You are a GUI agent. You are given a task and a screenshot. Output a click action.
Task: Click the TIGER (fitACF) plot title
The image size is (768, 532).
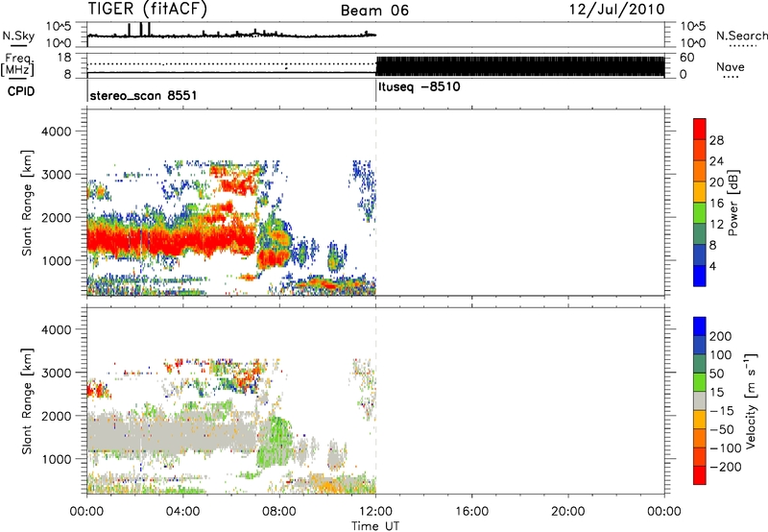click(x=148, y=9)
